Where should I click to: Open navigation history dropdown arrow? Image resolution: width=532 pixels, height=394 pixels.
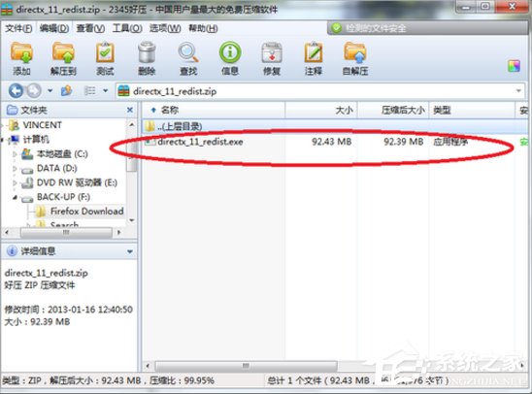[50, 91]
